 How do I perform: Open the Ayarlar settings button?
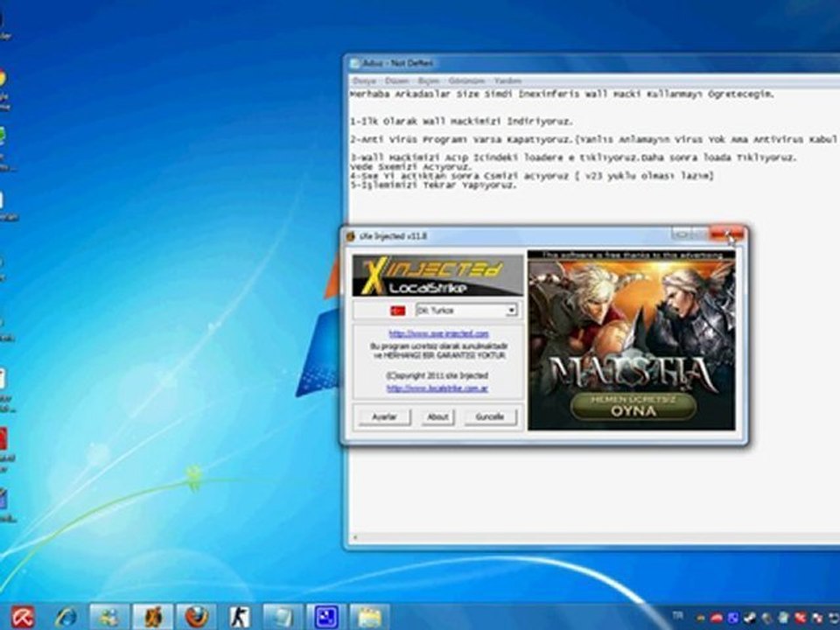[x=384, y=416]
